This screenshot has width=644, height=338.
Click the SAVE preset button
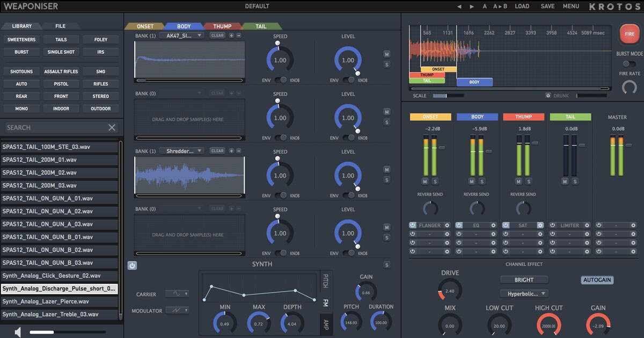coord(547,6)
